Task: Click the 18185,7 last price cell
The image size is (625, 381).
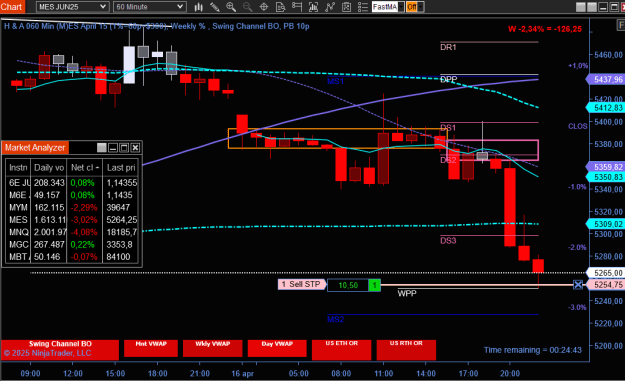Action: click(121, 232)
